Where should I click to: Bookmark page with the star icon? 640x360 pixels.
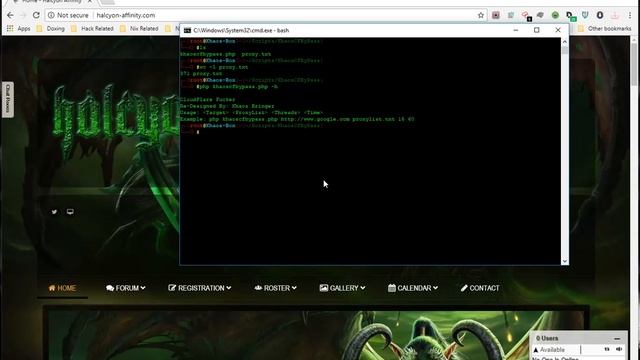tap(481, 15)
